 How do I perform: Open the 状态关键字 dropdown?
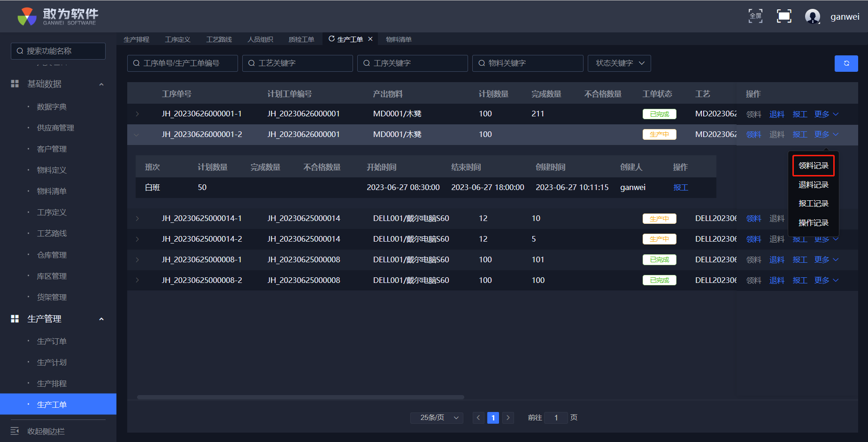point(619,63)
